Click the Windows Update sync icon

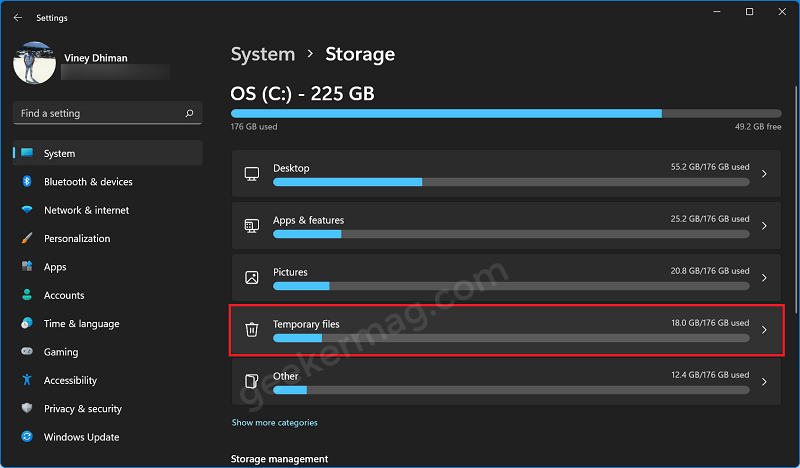pyautogui.click(x=27, y=437)
